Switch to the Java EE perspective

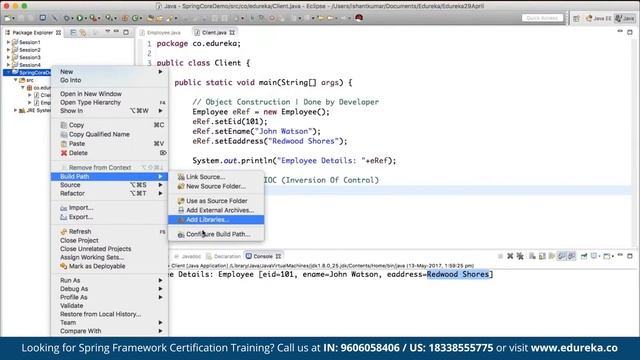click(599, 18)
